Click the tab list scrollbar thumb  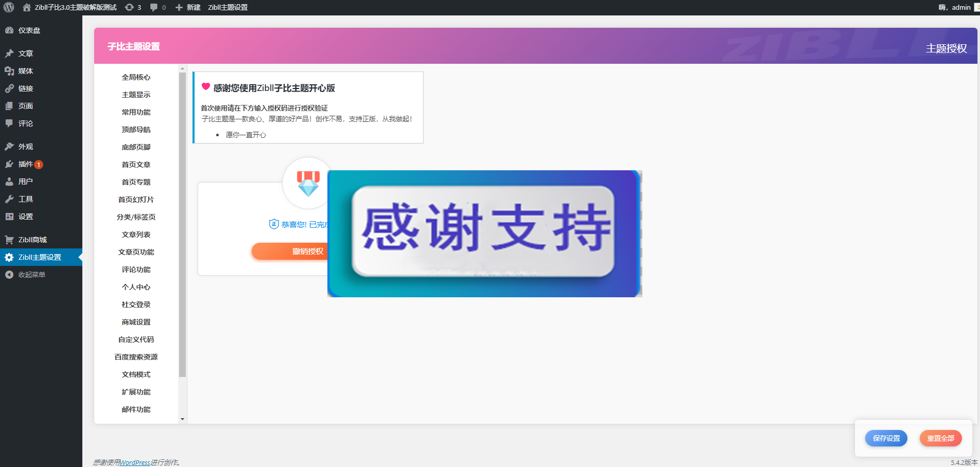point(182,225)
